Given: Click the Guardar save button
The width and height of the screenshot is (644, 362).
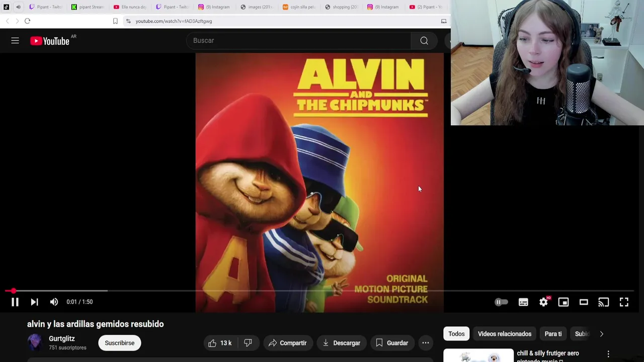Looking at the screenshot, I should click(391, 343).
